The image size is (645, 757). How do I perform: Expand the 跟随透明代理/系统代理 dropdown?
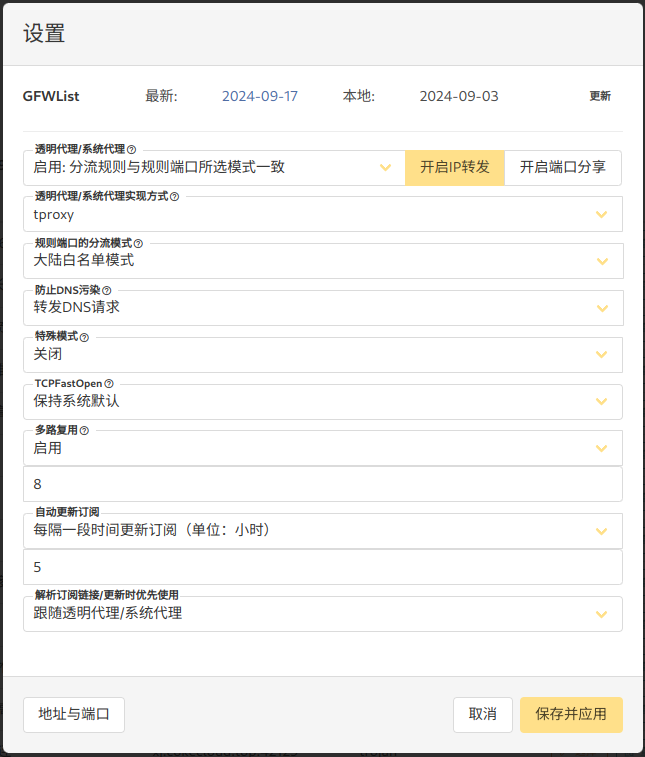click(322, 614)
